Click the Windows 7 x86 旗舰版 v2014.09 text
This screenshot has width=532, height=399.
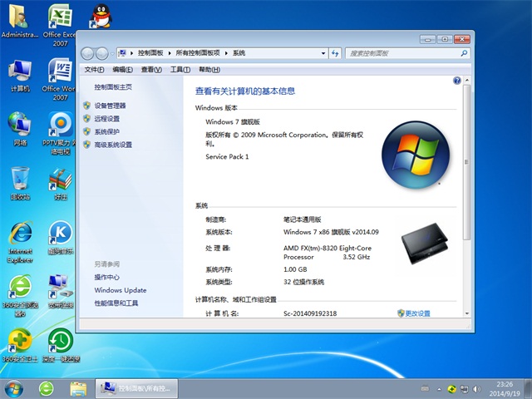331,232
